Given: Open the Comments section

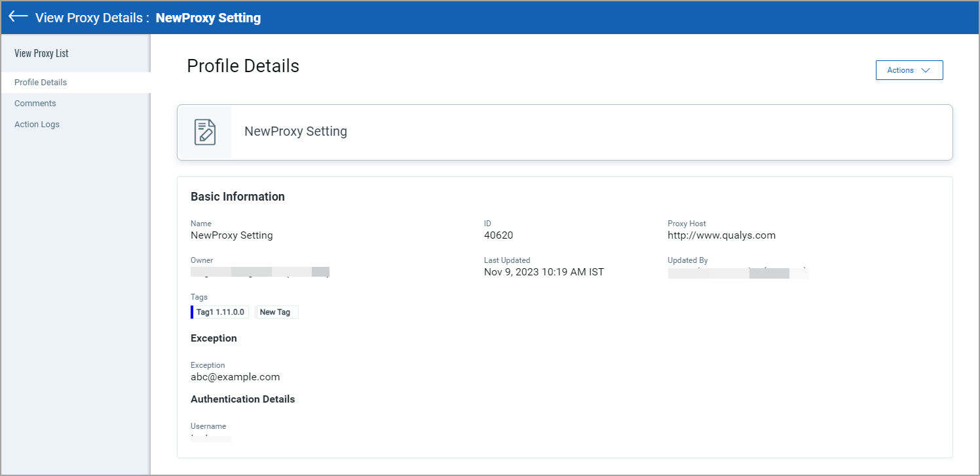Looking at the screenshot, I should 35,104.
